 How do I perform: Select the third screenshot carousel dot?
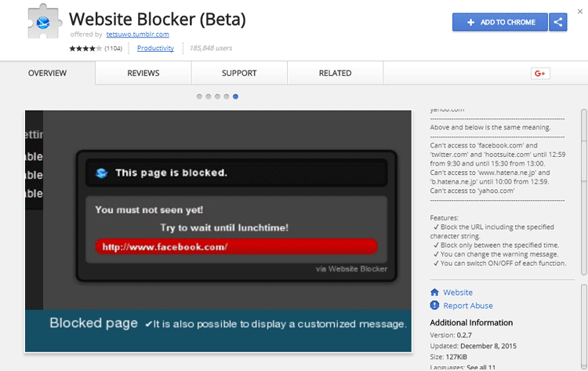(x=217, y=96)
